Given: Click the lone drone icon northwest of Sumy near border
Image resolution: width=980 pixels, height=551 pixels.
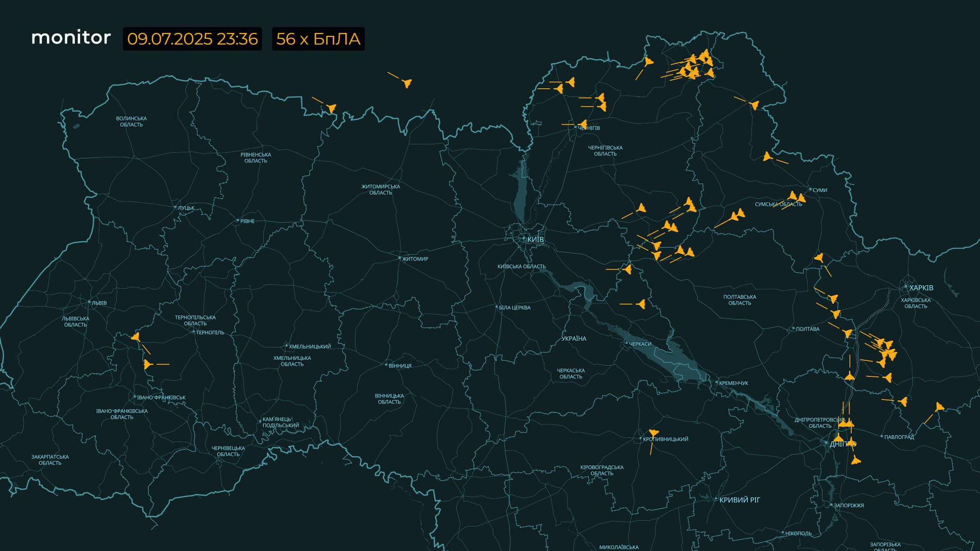Looking at the screenshot, I should [767, 156].
